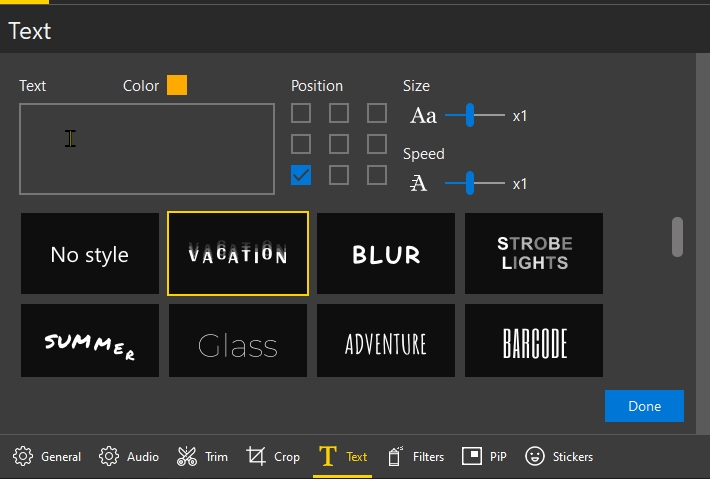Adjust the Speed slider handle

point(470,183)
